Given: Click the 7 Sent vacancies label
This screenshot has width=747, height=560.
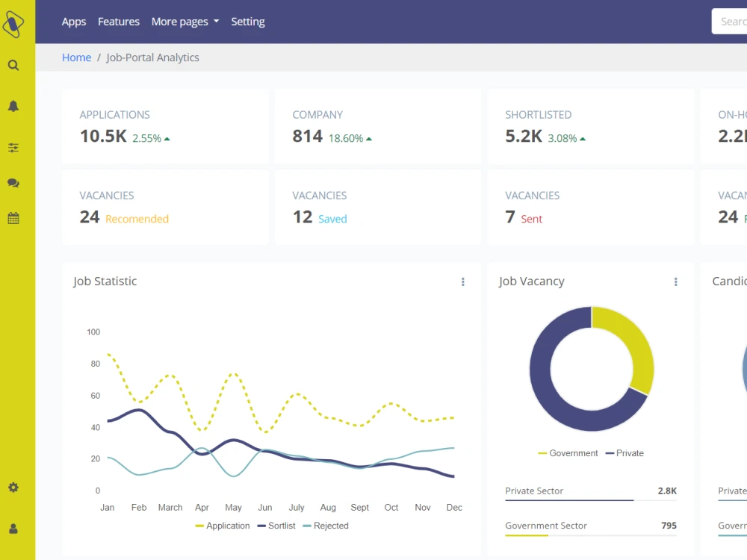Looking at the screenshot, I should pyautogui.click(x=531, y=219).
